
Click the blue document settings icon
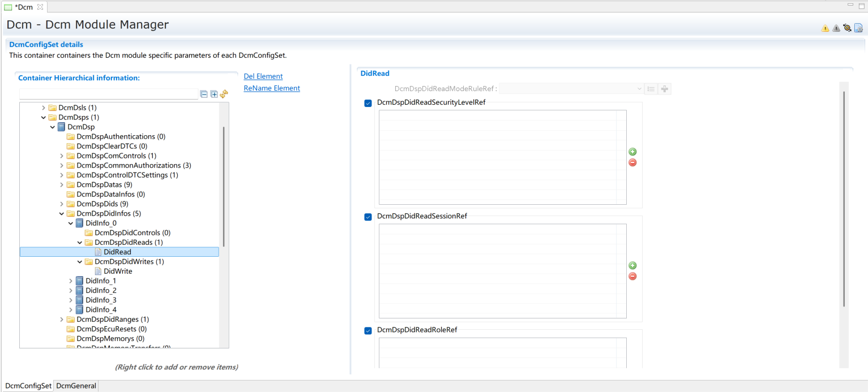click(858, 28)
